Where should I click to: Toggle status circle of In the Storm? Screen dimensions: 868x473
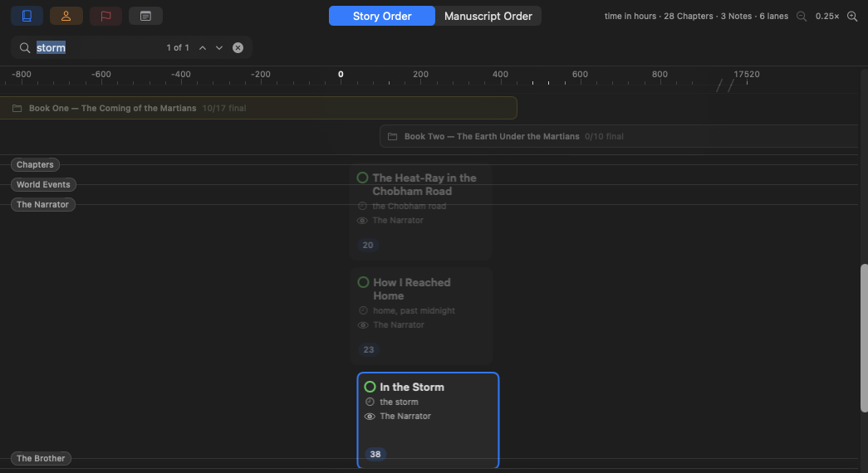click(x=370, y=387)
